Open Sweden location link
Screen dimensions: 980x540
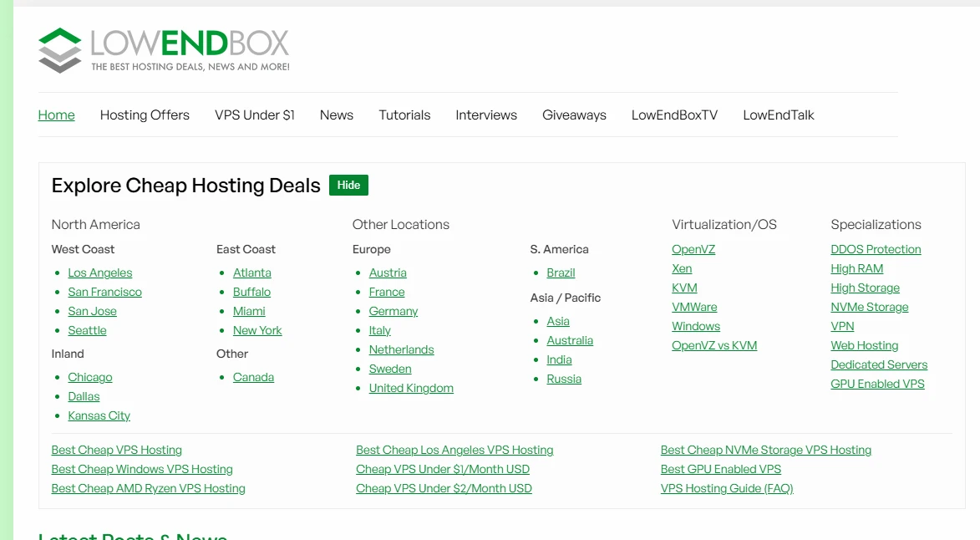pyautogui.click(x=390, y=369)
